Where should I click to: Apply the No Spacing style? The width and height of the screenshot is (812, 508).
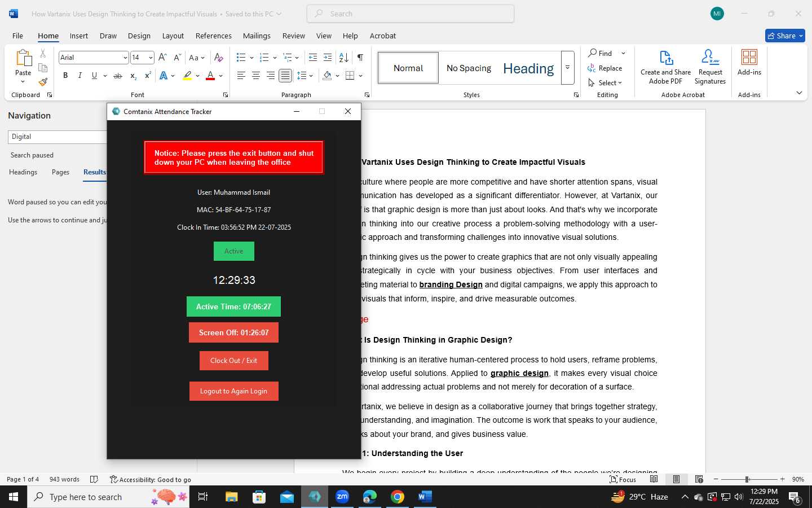click(469, 68)
